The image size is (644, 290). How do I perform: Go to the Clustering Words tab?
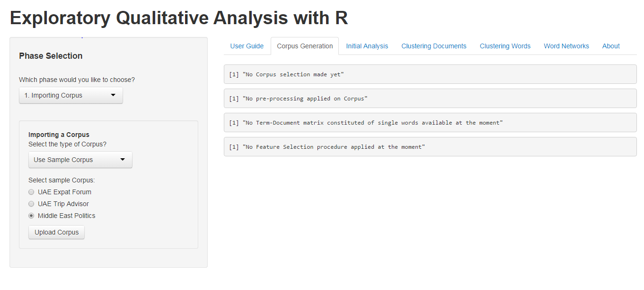[505, 46]
